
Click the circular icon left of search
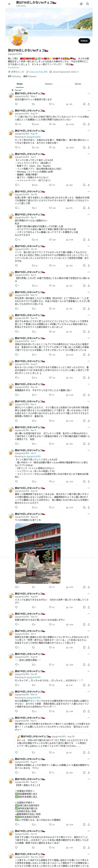coord(81,4)
